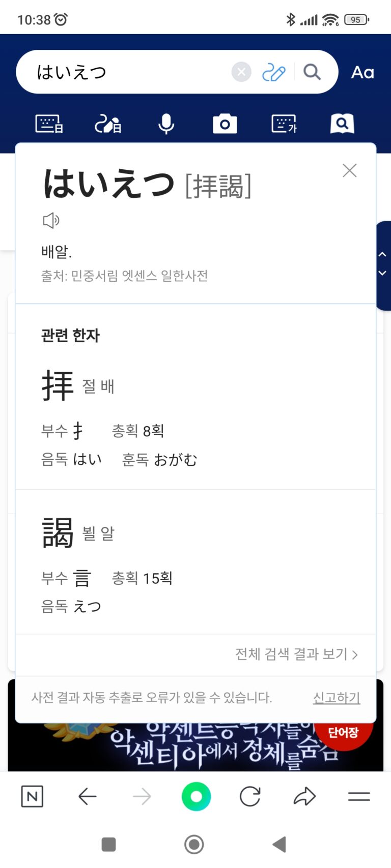Screen dimensions: 391x868
Task: Open the handwriting input icon in search bar
Action: pos(273,72)
